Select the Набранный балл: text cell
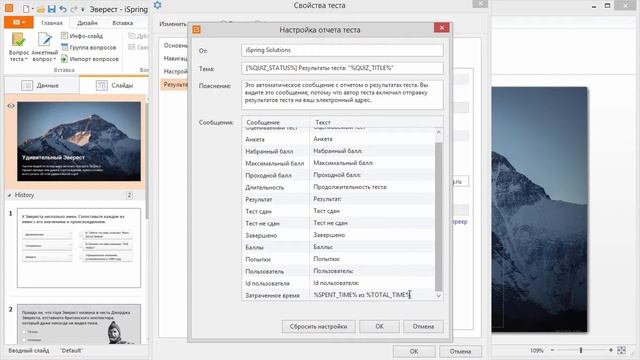The image size is (640, 360). (x=372, y=151)
